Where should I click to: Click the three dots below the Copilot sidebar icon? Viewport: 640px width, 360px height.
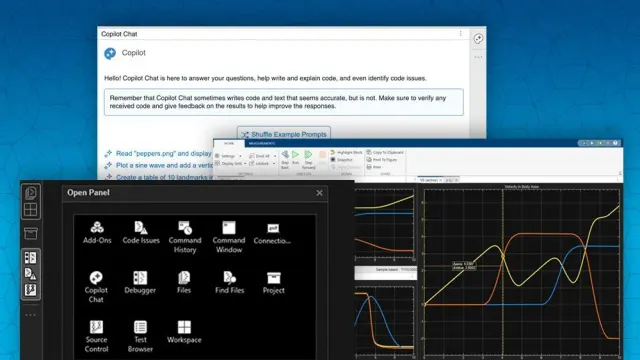pyautogui.click(x=478, y=57)
